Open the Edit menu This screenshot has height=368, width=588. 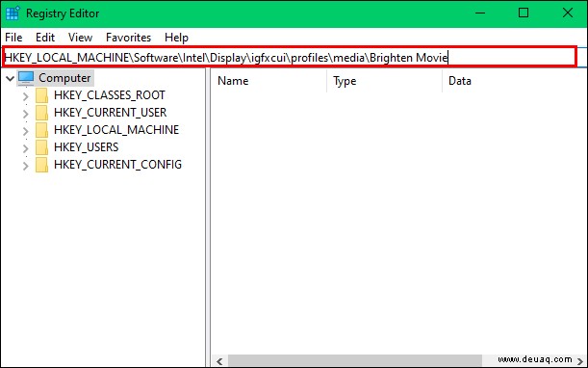pos(45,38)
